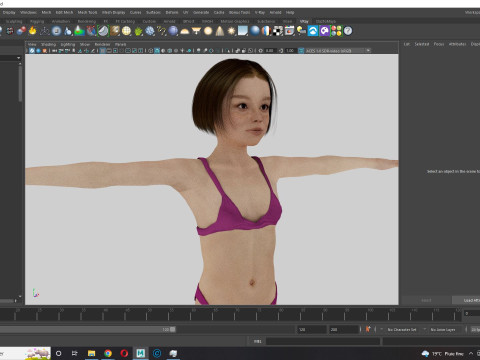Click the Opera taskbar icon
This screenshot has width=480, height=360.
[x=124, y=353]
